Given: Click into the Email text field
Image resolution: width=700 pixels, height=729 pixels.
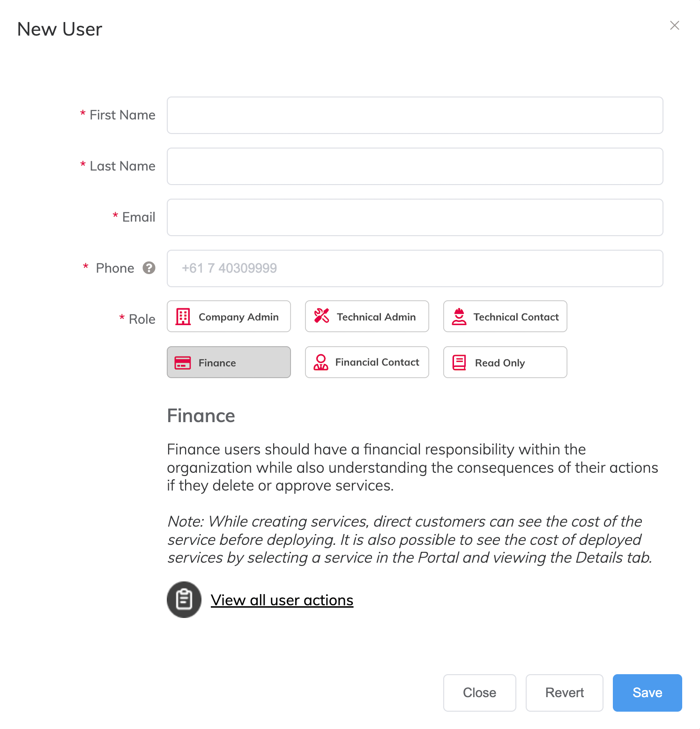Looking at the screenshot, I should coord(415,217).
